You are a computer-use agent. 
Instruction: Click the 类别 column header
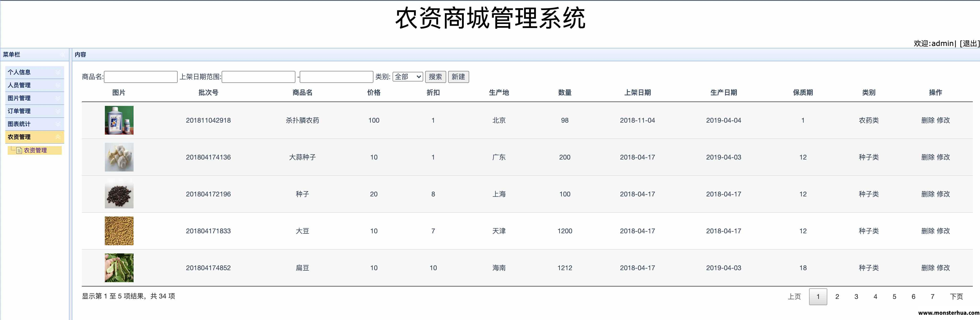coord(869,92)
